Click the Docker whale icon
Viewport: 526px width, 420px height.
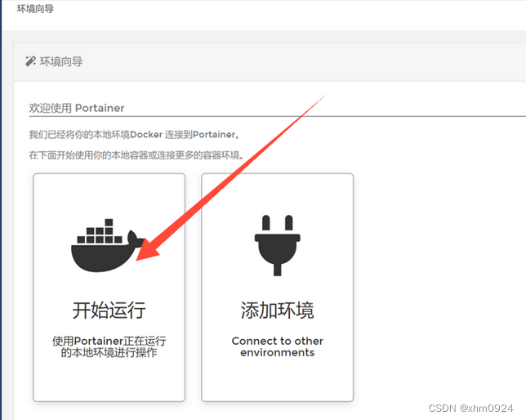click(x=108, y=245)
